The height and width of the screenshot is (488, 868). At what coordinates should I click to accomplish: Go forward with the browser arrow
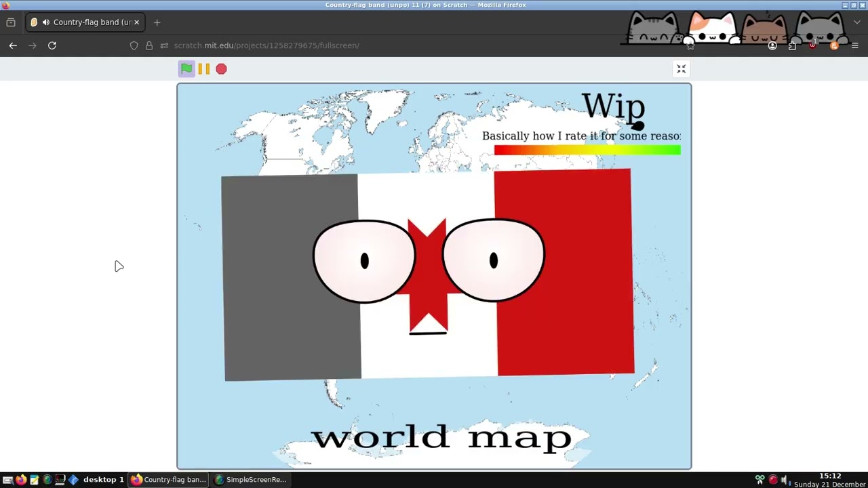[33, 45]
